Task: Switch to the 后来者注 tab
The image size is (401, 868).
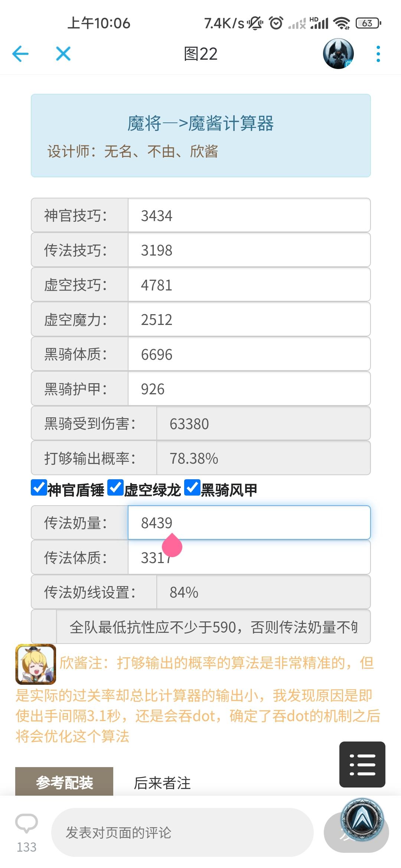Action: tap(162, 783)
